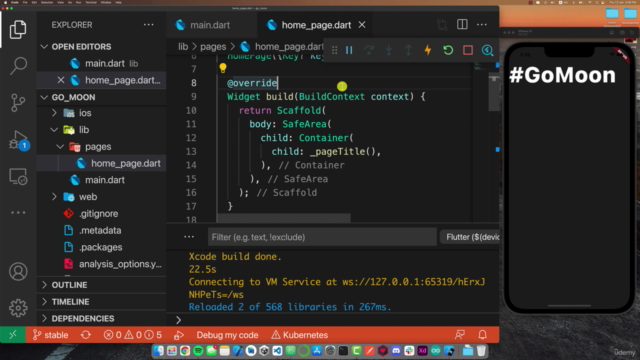Click the debug launch icon in status bar
Viewport: 640px width, 360px height.
coord(179,335)
